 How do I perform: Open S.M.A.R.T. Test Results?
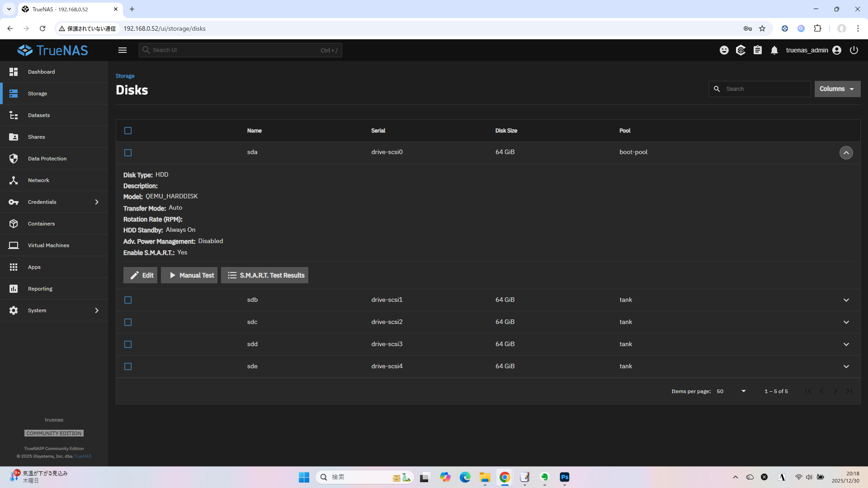point(264,275)
